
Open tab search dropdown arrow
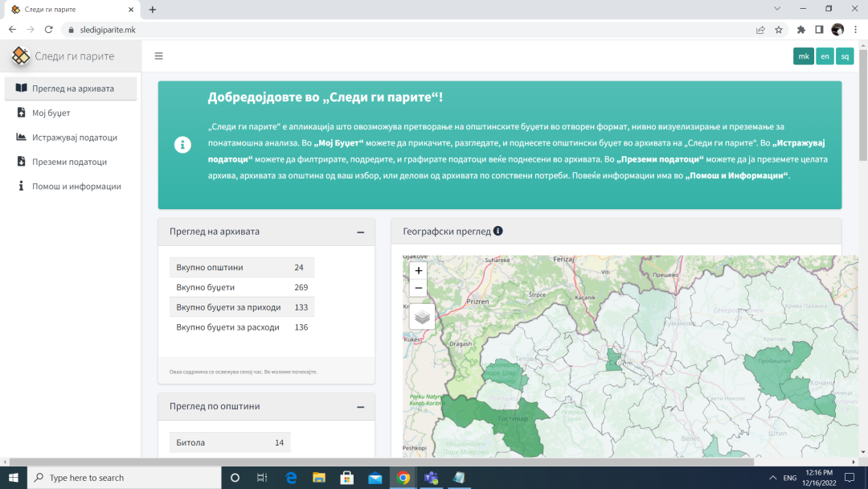tap(777, 9)
